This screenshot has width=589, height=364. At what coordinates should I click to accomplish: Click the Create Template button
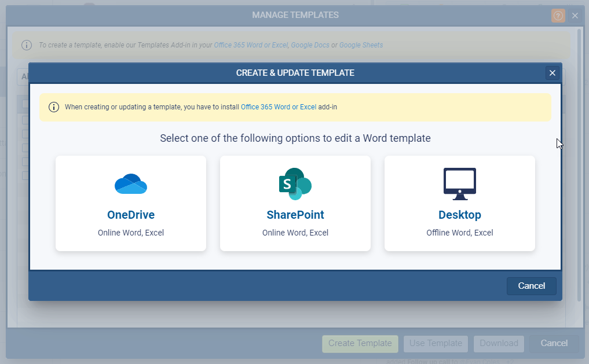(360, 343)
